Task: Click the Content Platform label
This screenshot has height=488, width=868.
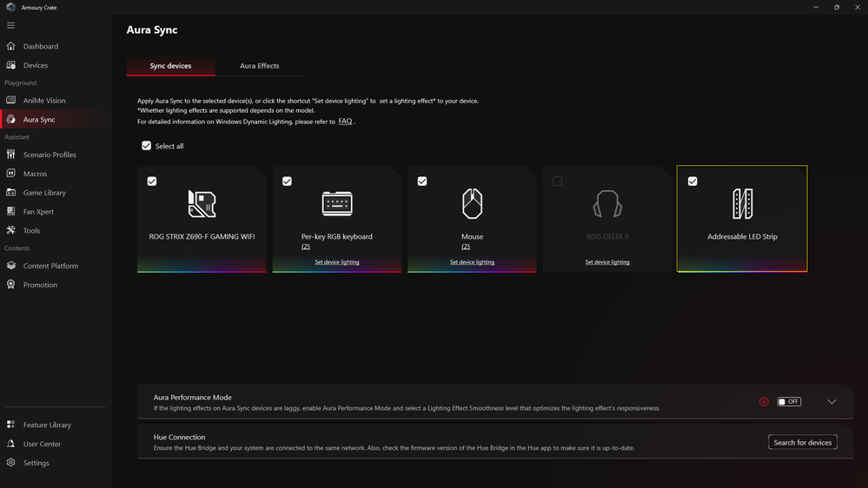Action: 50,266
